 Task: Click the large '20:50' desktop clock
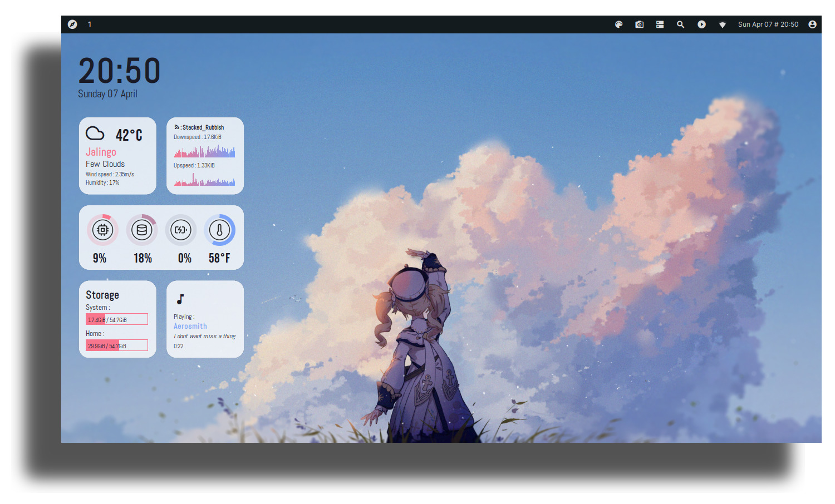click(x=120, y=71)
